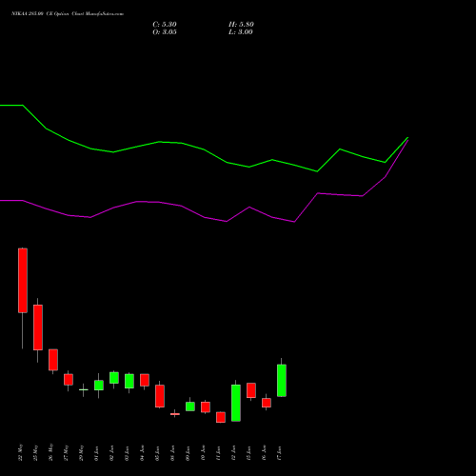Click the 03 Jun date label
The image size is (476, 476).
[128, 453]
